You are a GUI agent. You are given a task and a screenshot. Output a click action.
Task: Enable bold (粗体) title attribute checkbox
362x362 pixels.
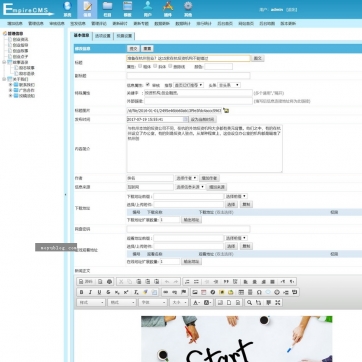tap(140, 66)
